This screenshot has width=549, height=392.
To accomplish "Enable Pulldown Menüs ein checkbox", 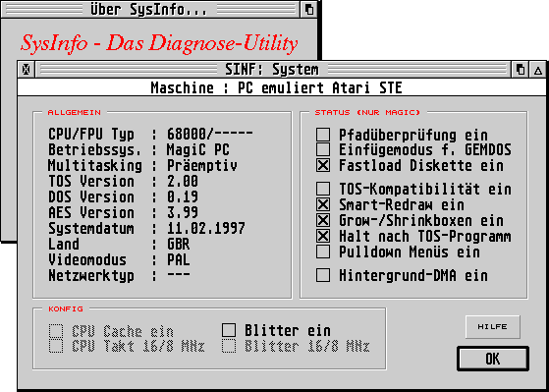I will [323, 252].
